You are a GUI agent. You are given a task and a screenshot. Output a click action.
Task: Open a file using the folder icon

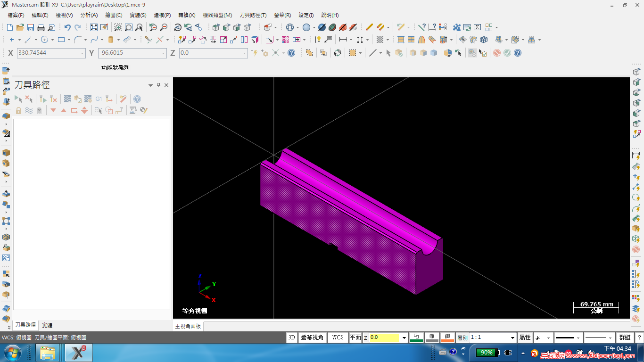point(20,27)
